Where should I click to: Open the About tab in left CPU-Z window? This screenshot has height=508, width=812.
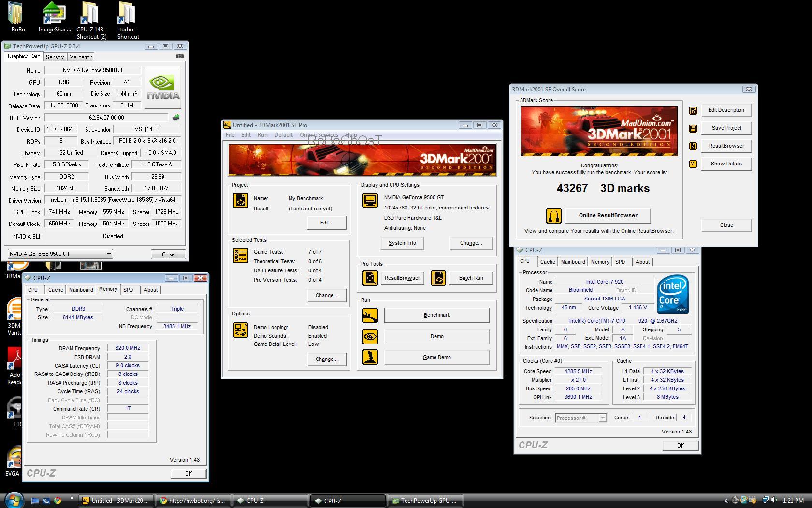pos(150,290)
